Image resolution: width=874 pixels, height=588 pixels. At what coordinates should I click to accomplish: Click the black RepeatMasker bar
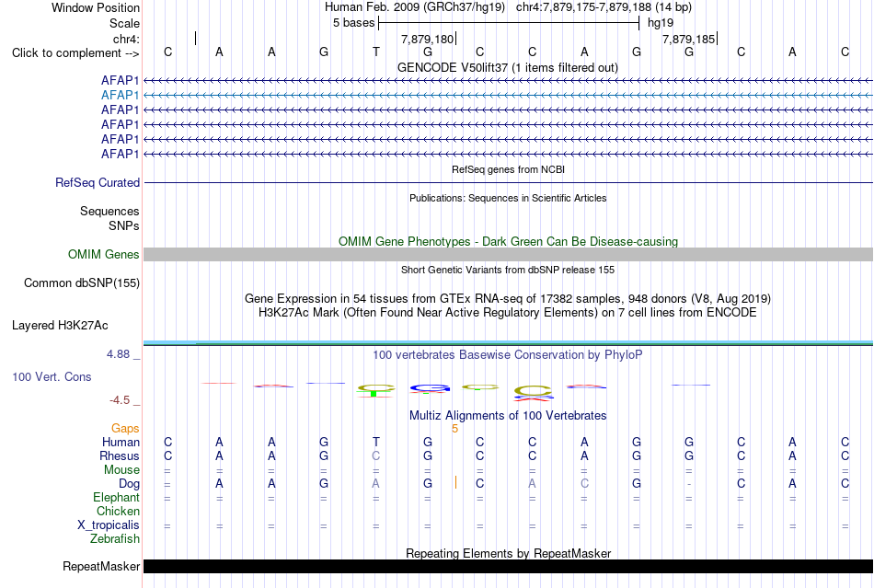click(509, 566)
